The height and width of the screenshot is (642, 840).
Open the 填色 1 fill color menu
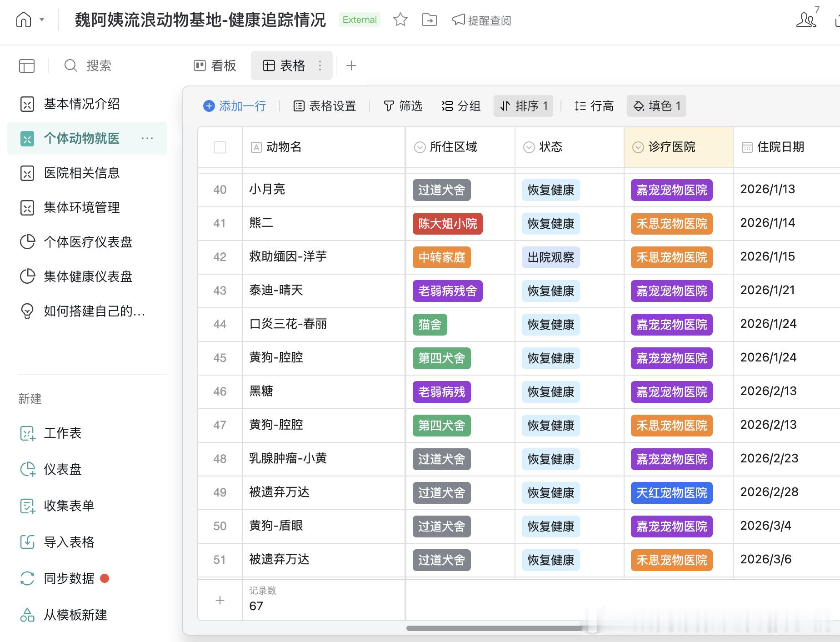656,106
